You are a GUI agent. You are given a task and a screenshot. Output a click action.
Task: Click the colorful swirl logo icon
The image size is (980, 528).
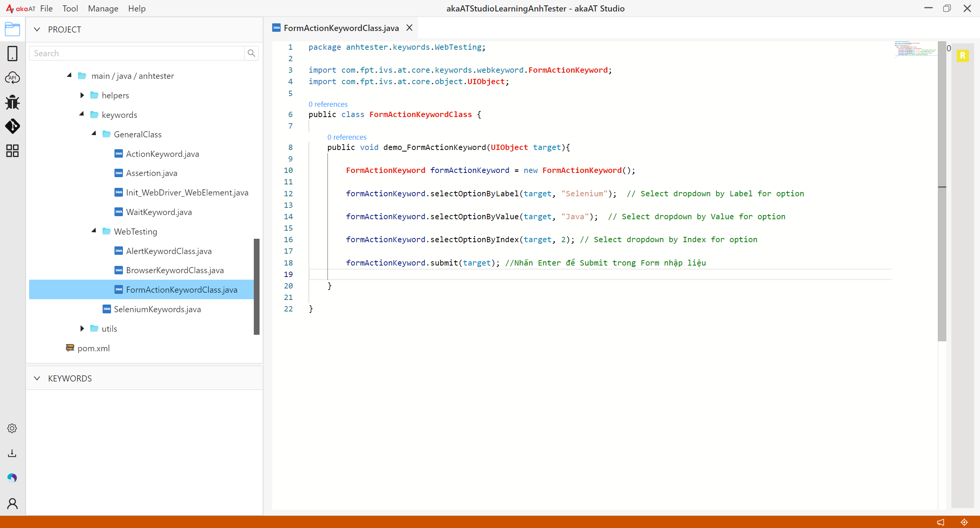click(x=12, y=478)
